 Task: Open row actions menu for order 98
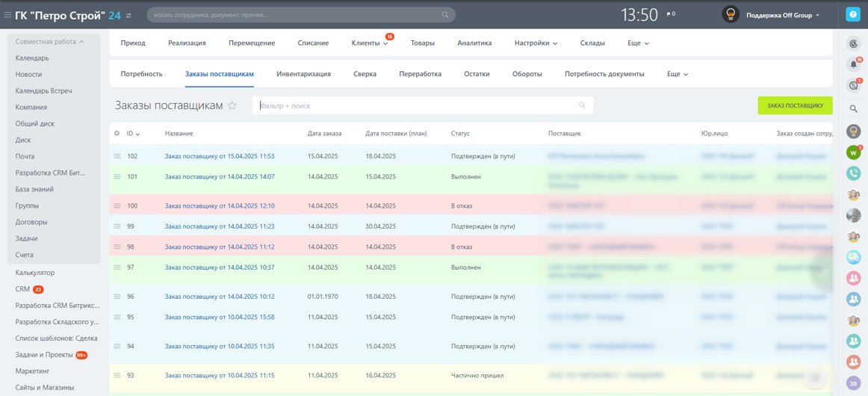click(117, 247)
